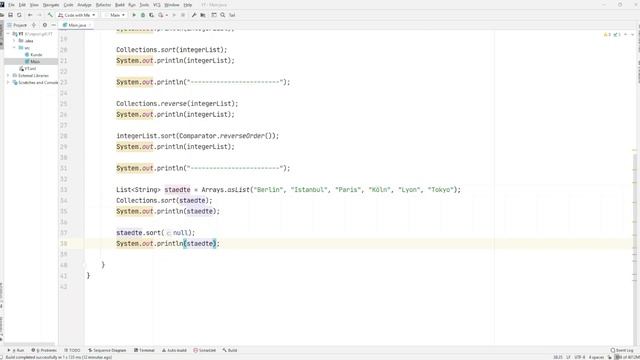Expand Scratches and Consoles node
The width and height of the screenshot is (640, 360).
coord(8,82)
